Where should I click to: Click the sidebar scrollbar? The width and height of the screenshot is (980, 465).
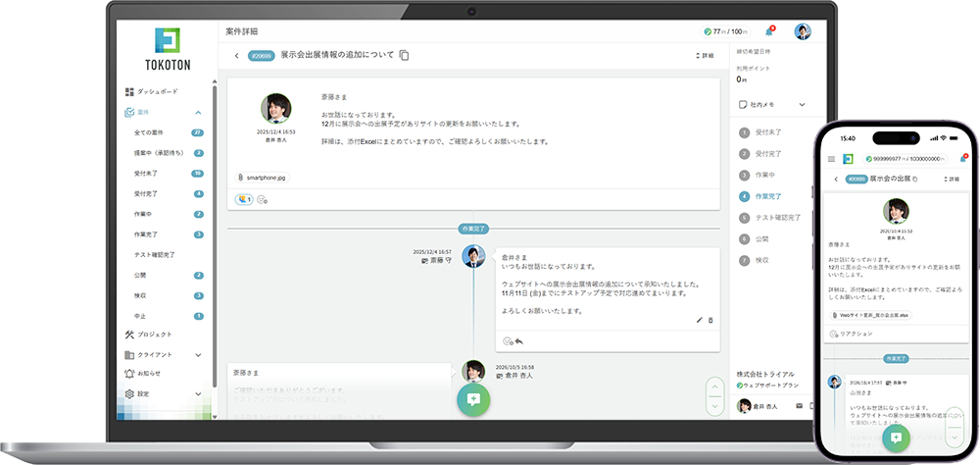coord(215,237)
